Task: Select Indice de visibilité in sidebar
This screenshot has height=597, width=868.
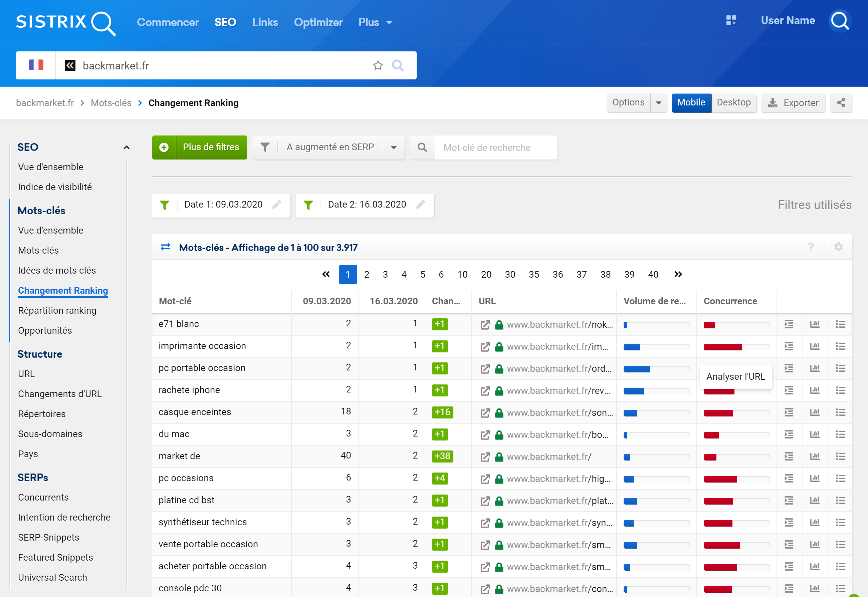Action: (x=55, y=187)
